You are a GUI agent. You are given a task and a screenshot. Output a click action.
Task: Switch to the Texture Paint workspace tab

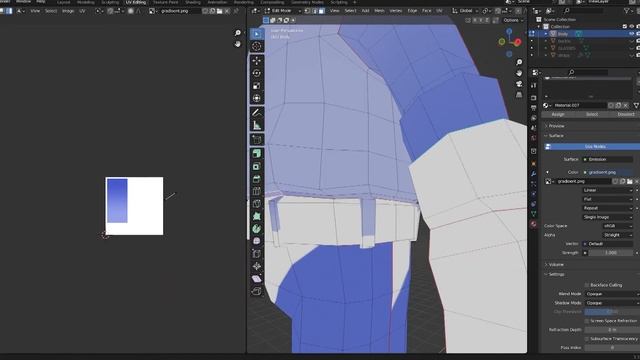[165, 2]
